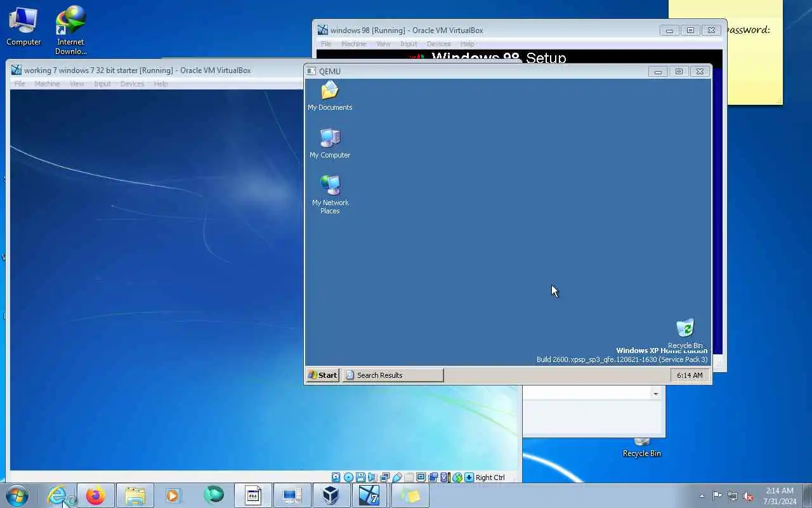Viewport: 812px width, 508px height.
Task: Switch to VirtualBox cube icon on taskbar
Action: point(331,495)
